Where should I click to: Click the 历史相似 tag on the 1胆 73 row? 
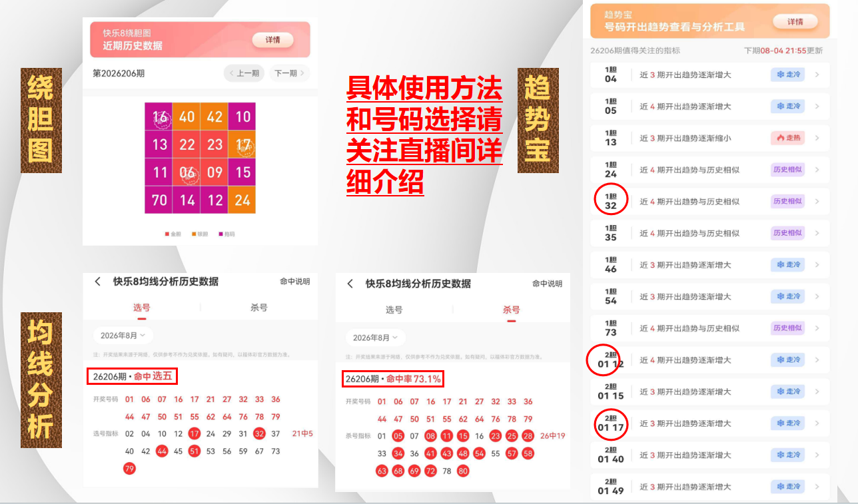[x=787, y=328]
